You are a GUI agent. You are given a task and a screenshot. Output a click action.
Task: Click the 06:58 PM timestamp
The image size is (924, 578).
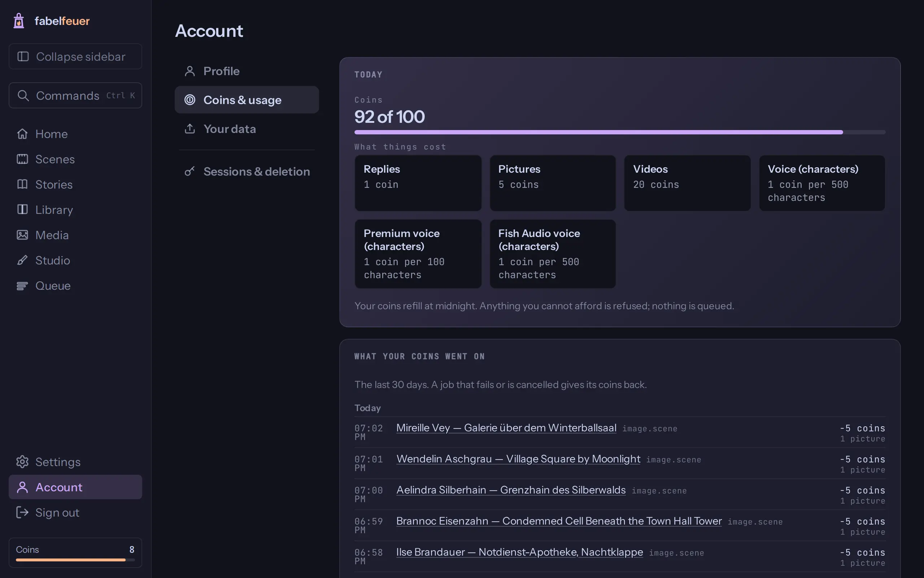369,557
